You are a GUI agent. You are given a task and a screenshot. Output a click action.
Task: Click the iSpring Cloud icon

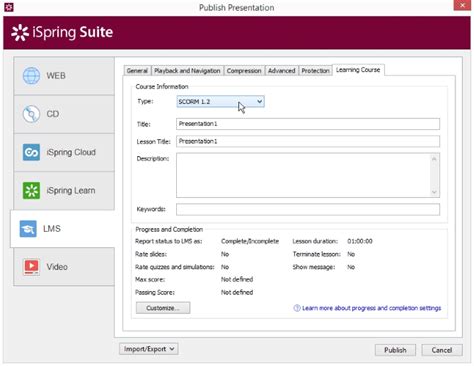(31, 152)
